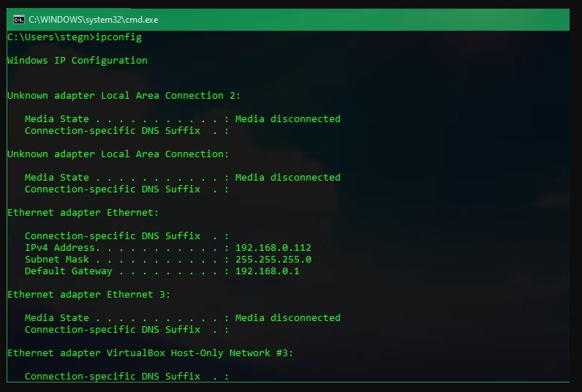582x392 pixels.
Task: Click DNS Suffix line under VirtualBox Host-Only Network #3
Action: [x=127, y=377]
